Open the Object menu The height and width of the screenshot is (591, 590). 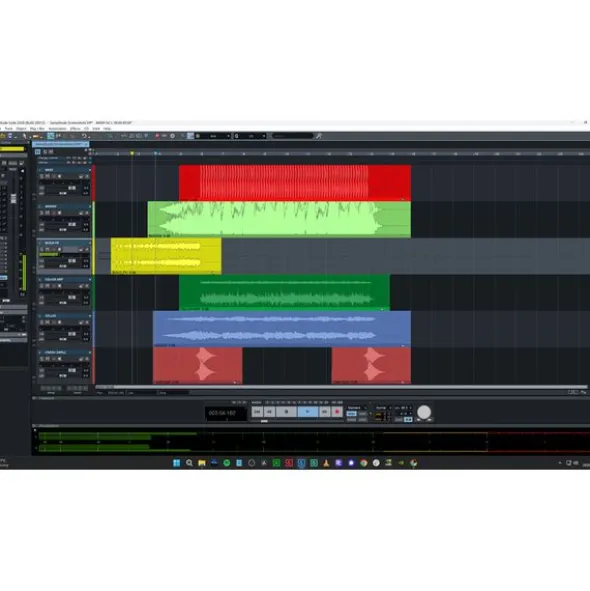coord(21,129)
